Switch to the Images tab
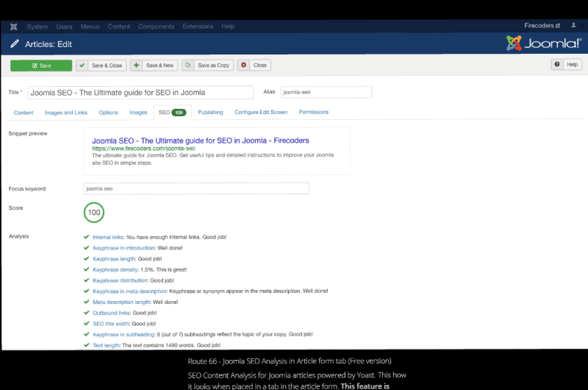The width and height of the screenshot is (588, 390). (138, 113)
